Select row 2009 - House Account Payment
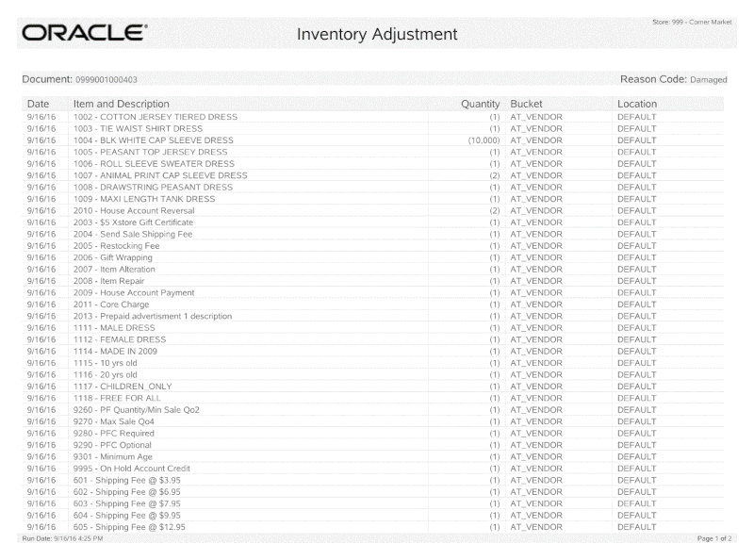 372,292
